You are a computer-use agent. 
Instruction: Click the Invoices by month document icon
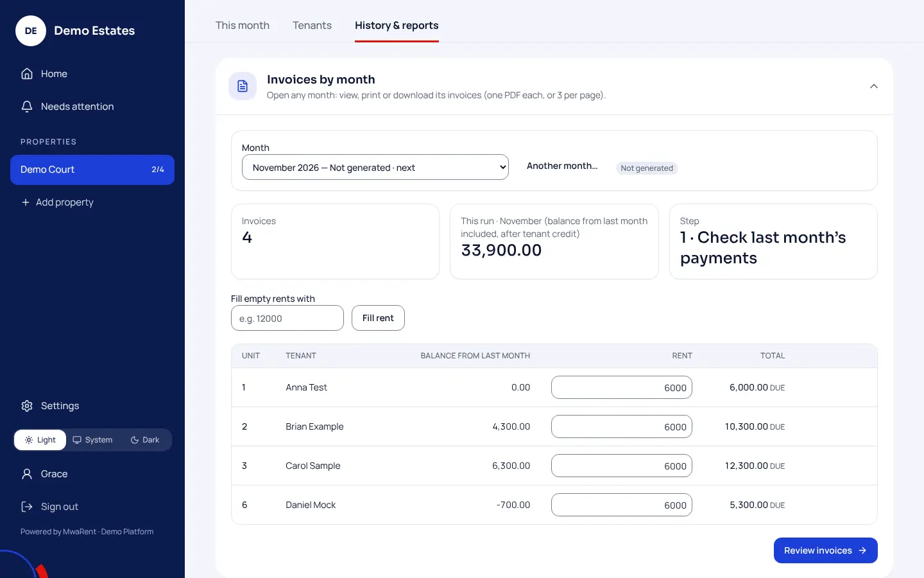click(243, 86)
